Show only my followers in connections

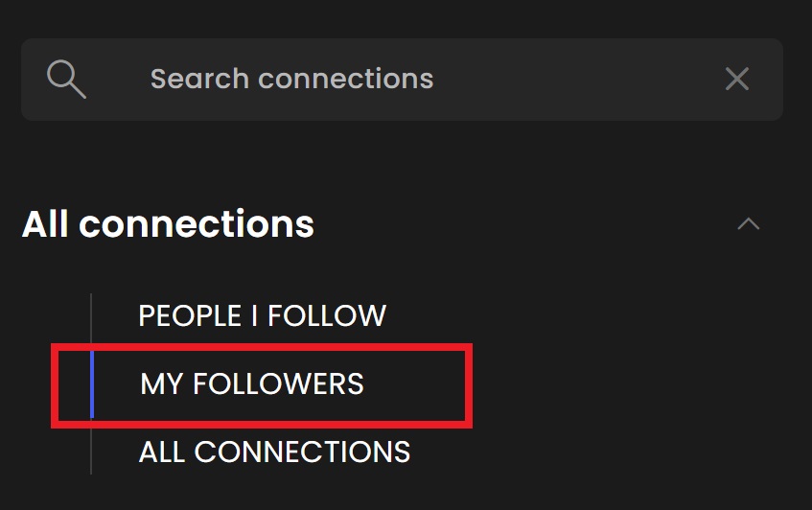[252, 383]
